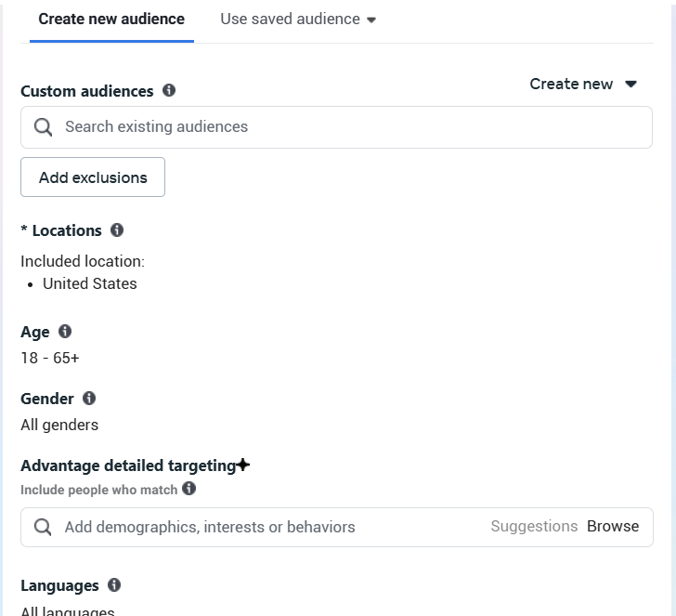This screenshot has width=676, height=616.
Task: Open Browse in detailed targeting
Action: pos(613,526)
